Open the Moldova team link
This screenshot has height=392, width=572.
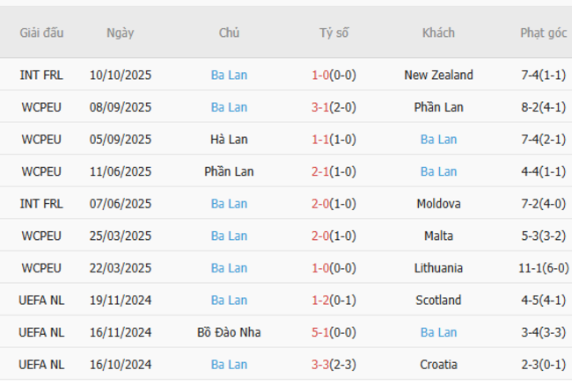[438, 203]
